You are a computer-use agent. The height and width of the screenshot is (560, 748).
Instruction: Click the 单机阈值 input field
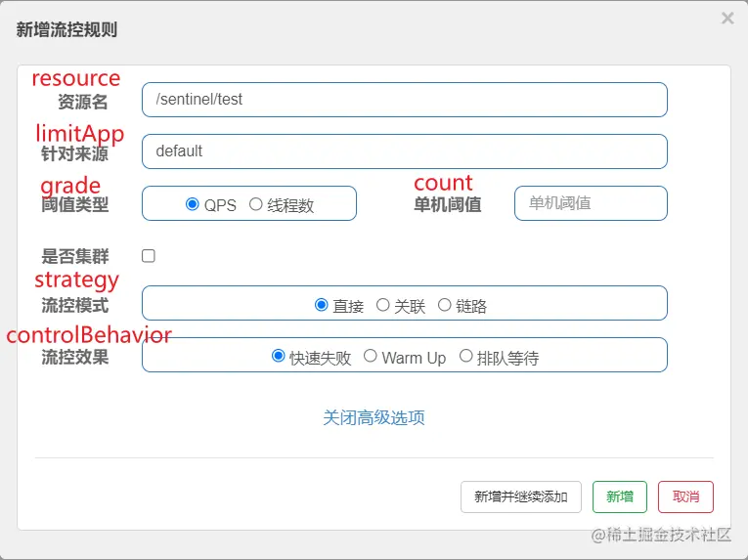591,203
